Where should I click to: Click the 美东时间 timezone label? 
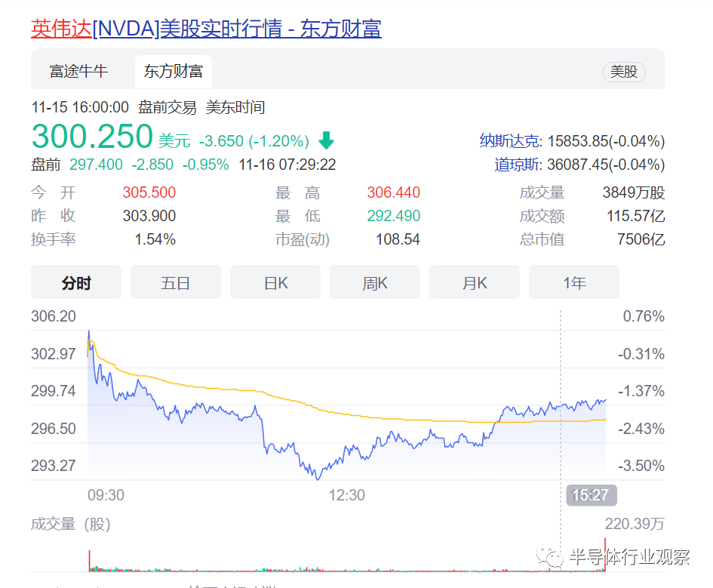tap(235, 107)
